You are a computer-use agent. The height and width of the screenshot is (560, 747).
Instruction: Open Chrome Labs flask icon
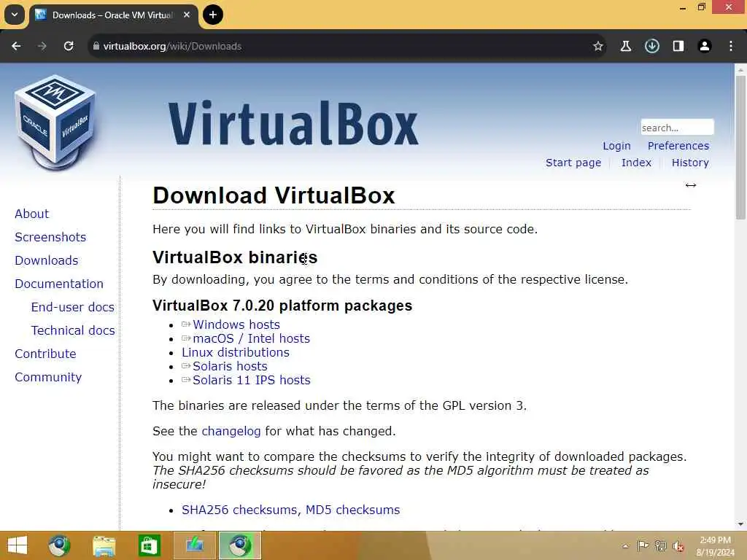coord(625,46)
